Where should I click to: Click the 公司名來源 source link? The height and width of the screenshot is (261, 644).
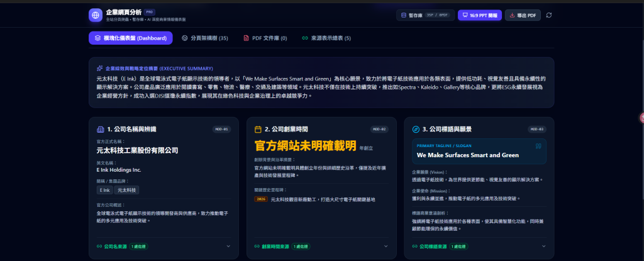tap(115, 247)
